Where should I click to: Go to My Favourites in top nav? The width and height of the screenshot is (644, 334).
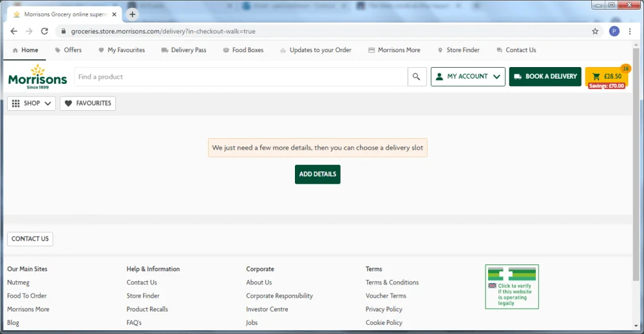pyautogui.click(x=122, y=50)
